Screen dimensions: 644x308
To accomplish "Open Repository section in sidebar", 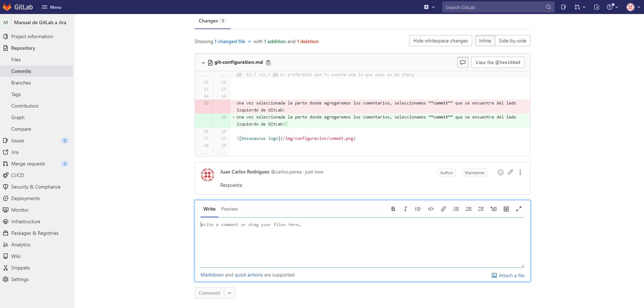I will [x=23, y=48].
